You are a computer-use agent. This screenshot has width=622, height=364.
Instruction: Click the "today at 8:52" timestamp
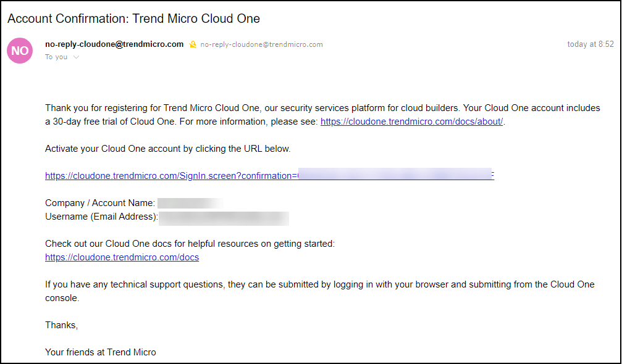[x=590, y=44]
